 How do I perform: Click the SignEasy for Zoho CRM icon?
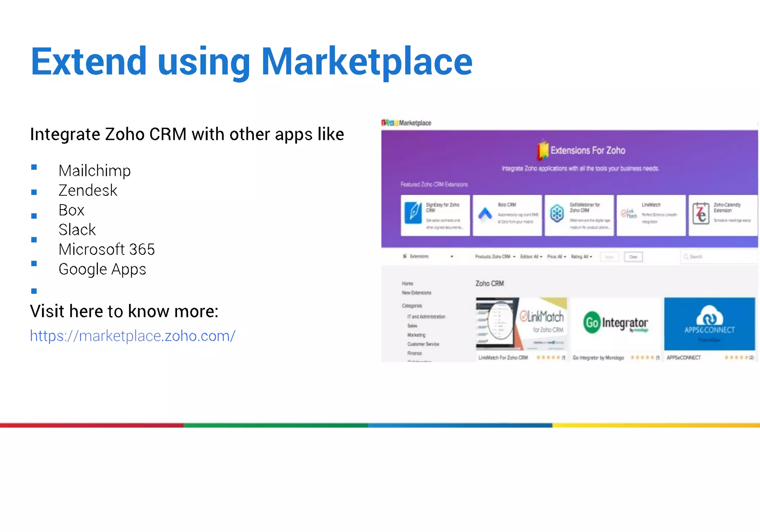414,213
